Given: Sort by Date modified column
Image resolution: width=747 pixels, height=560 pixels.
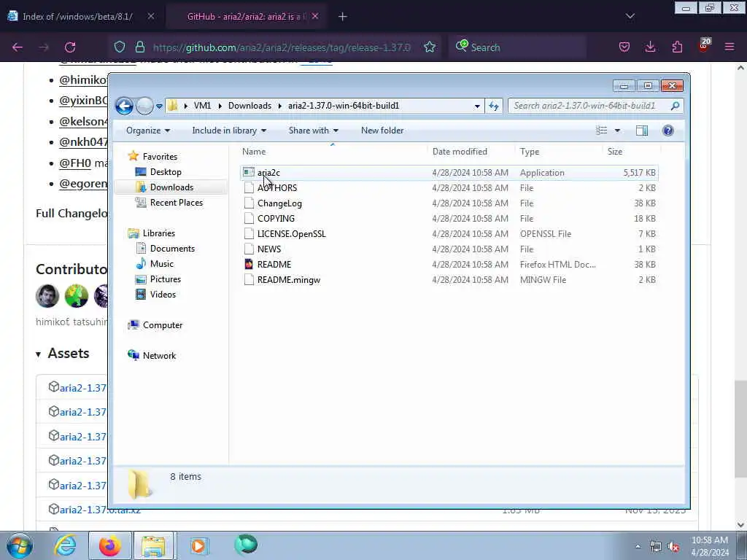Looking at the screenshot, I should 471,152.
